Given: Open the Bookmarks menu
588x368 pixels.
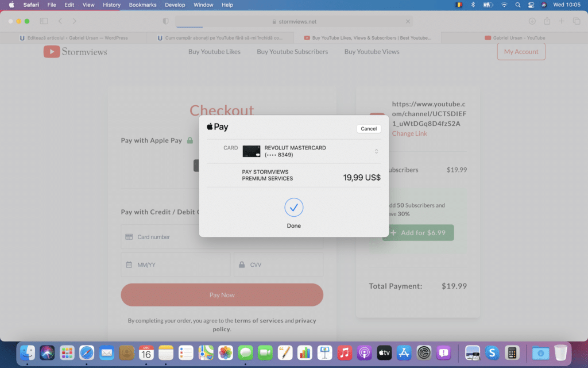Looking at the screenshot, I should click(142, 5).
